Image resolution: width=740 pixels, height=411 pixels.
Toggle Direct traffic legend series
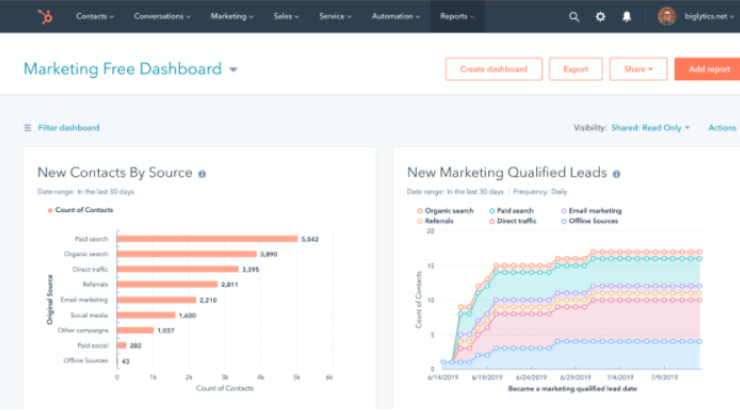pyautogui.click(x=513, y=221)
